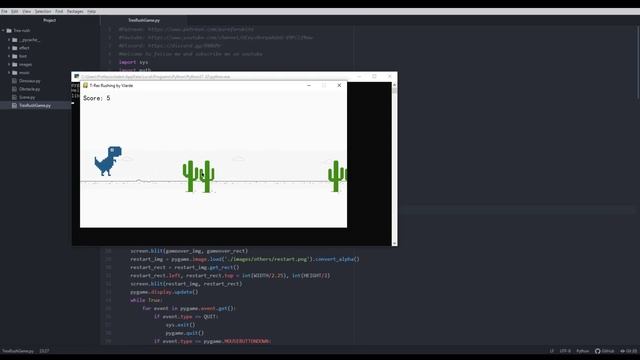The height and width of the screenshot is (360, 640).
Task: Click the __pycache__ folder icon
Action: point(15,40)
